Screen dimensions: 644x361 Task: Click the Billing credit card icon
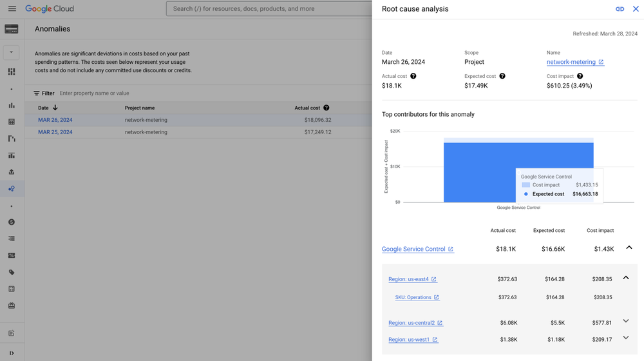click(x=12, y=29)
